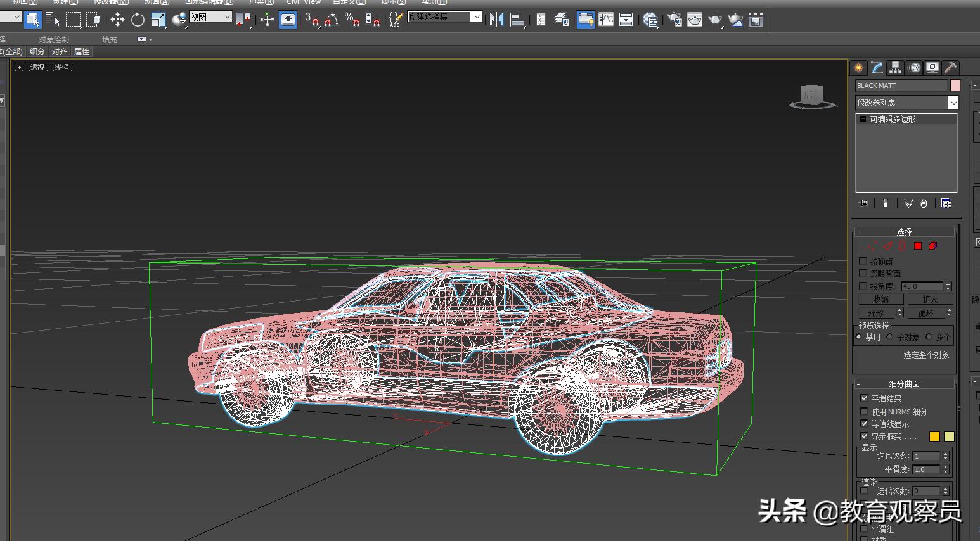This screenshot has height=541, width=980.
Task: Select Polygon sub-object level red square
Action: [x=918, y=246]
